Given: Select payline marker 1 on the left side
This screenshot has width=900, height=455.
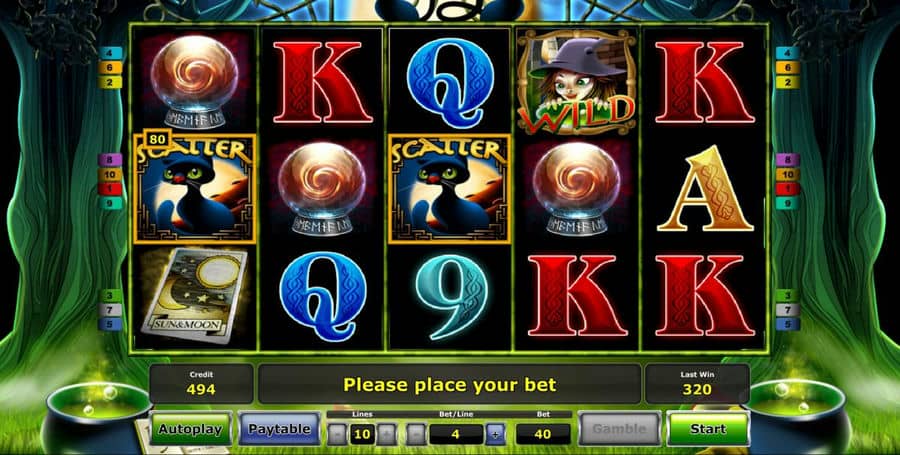Looking at the screenshot, I should 110,189.
